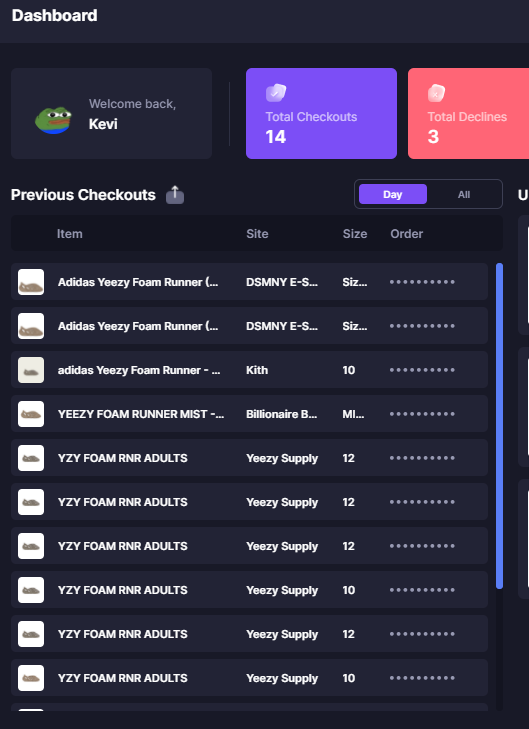Switch to the All filter
The height and width of the screenshot is (729, 529).
(464, 194)
